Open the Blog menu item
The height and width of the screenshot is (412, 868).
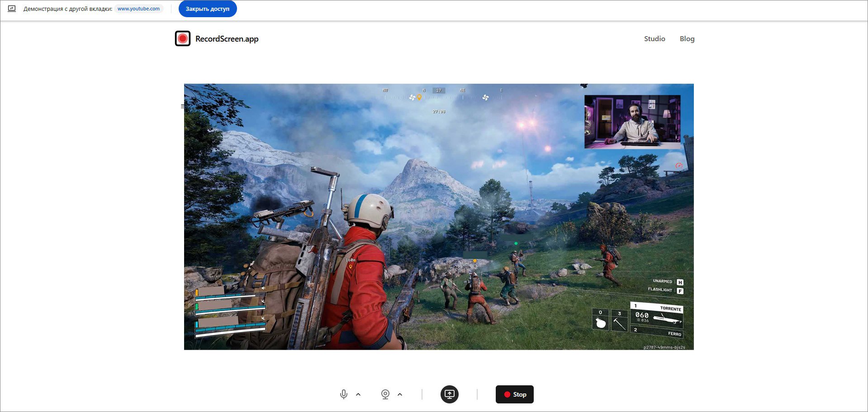[x=687, y=39]
